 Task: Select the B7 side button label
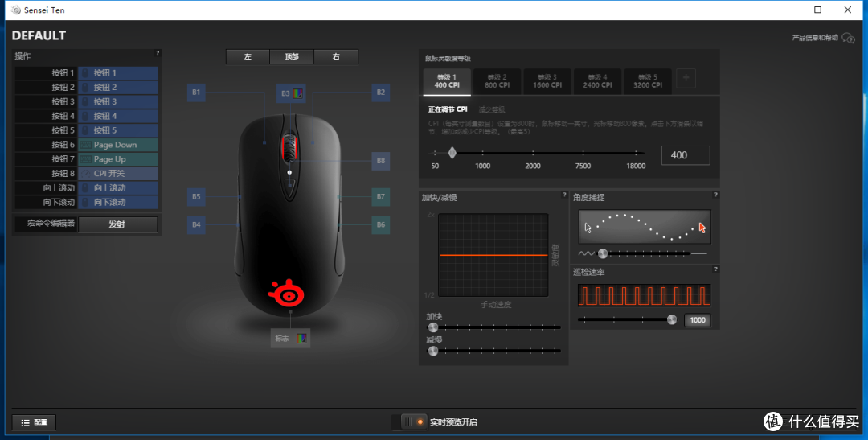coord(380,197)
